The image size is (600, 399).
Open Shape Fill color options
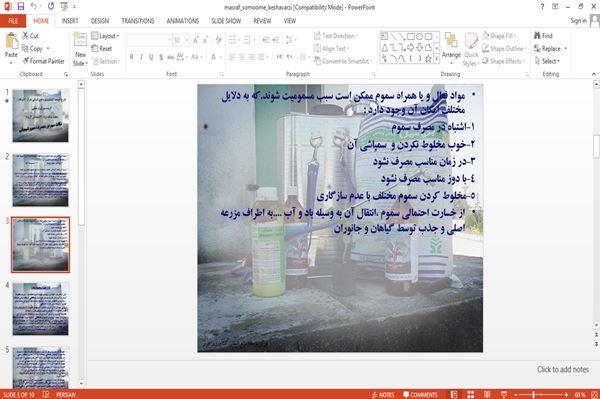tap(499, 36)
